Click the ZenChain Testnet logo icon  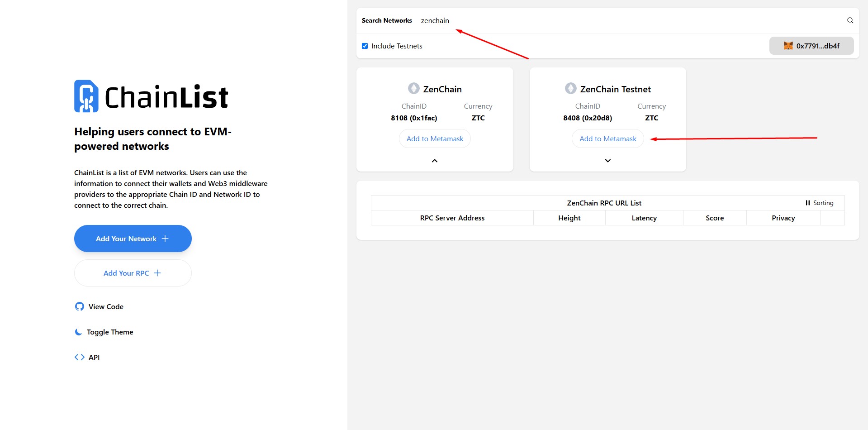coord(570,88)
